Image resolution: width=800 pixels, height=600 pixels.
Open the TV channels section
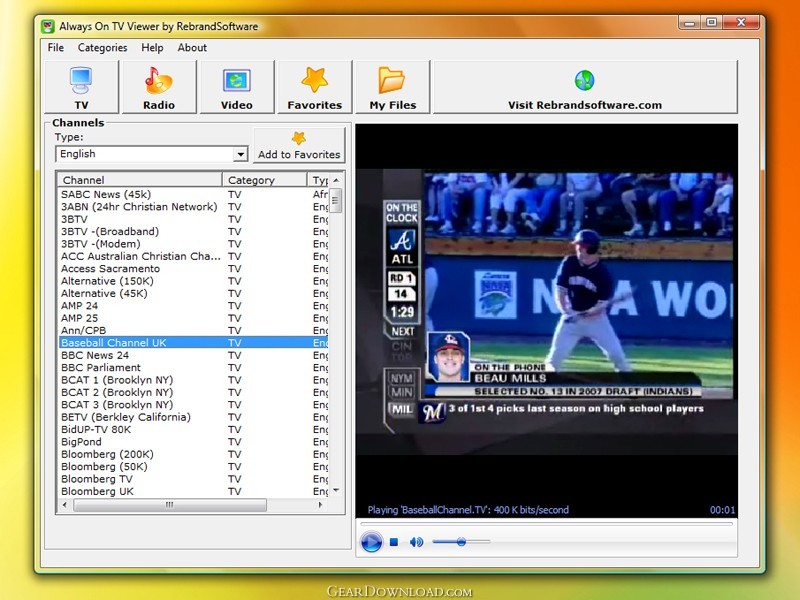click(82, 87)
